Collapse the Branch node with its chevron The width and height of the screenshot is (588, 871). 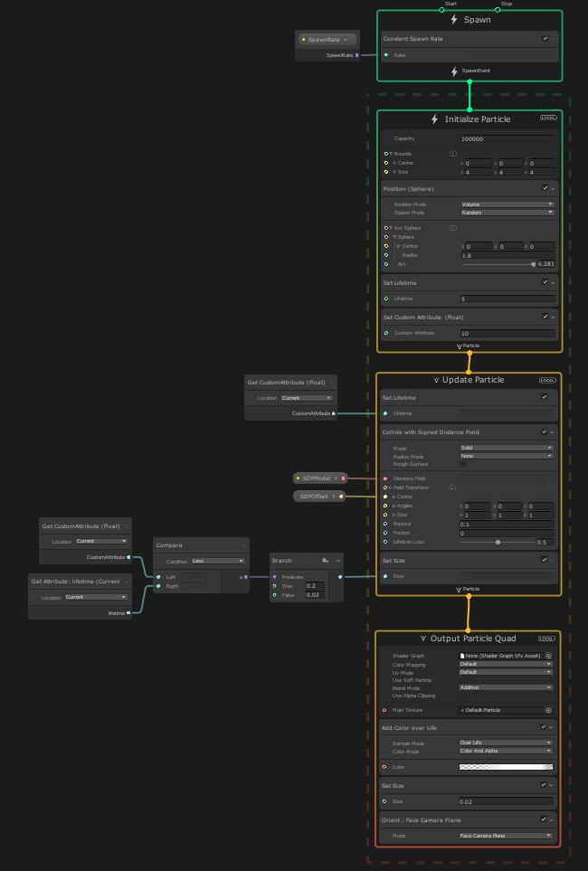pos(338,561)
